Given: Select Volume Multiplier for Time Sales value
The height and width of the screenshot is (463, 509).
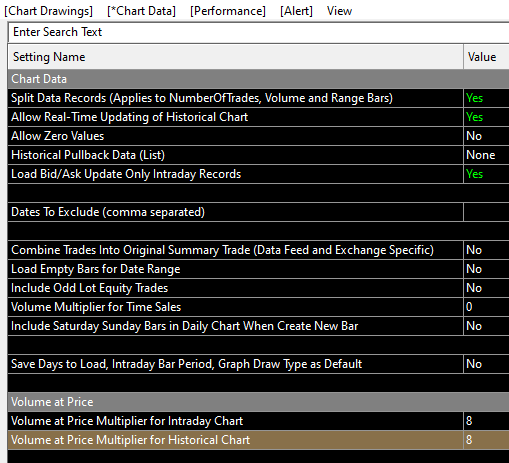Looking at the screenshot, I should click(x=486, y=307).
